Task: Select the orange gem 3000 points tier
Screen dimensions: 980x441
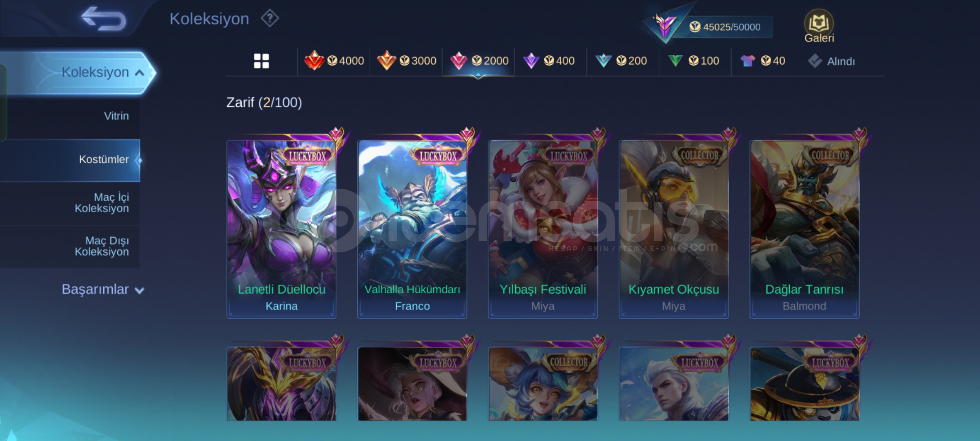Action: click(x=406, y=61)
